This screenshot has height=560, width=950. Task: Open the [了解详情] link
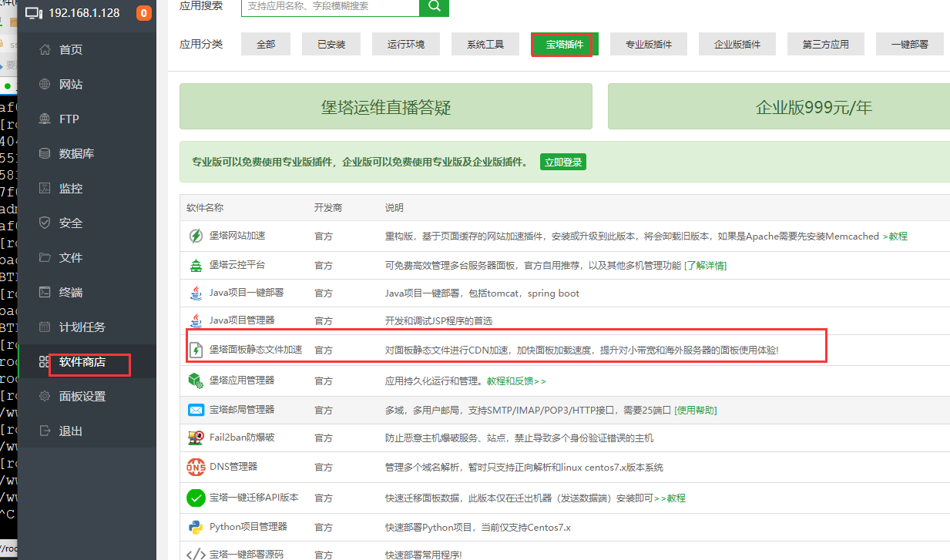coord(705,265)
